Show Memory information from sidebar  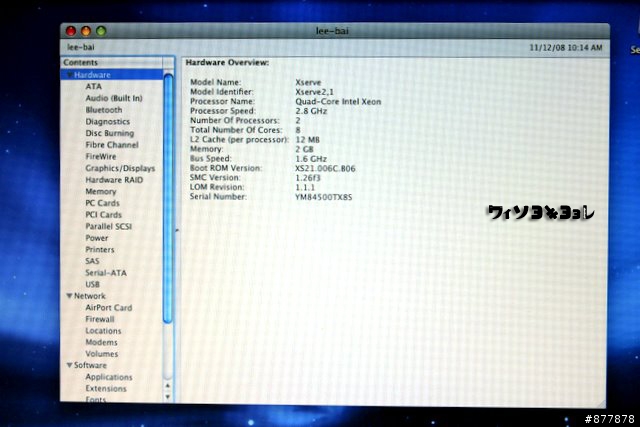tap(101, 191)
